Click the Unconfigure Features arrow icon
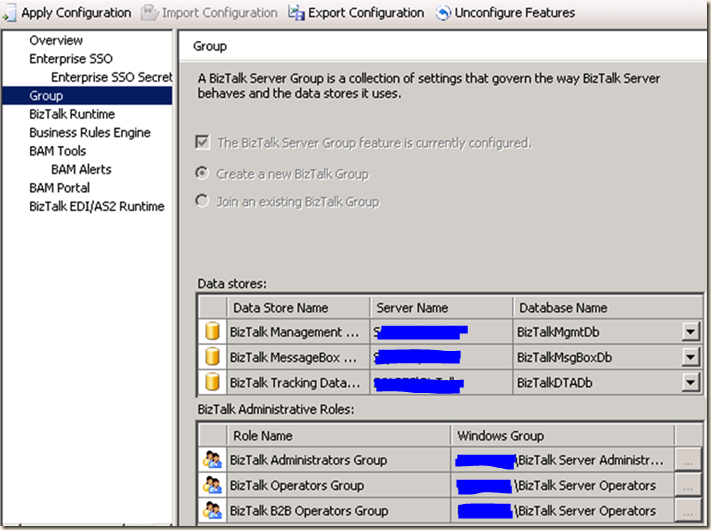 tap(443, 13)
